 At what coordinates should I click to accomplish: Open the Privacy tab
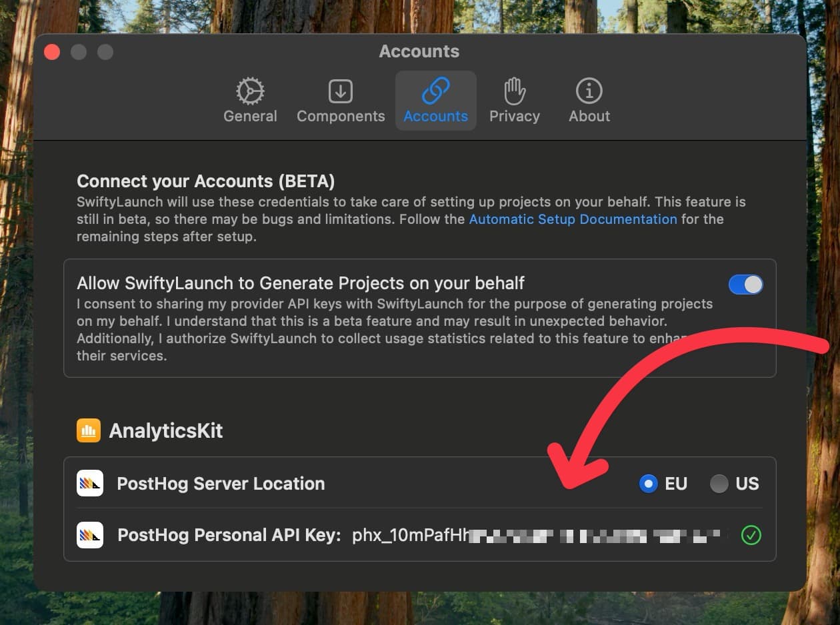click(x=514, y=101)
